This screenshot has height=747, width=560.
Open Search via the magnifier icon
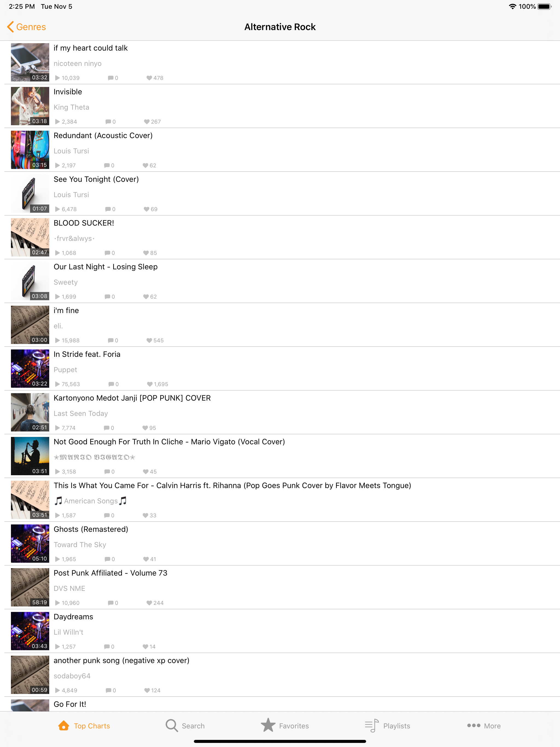[x=171, y=725]
